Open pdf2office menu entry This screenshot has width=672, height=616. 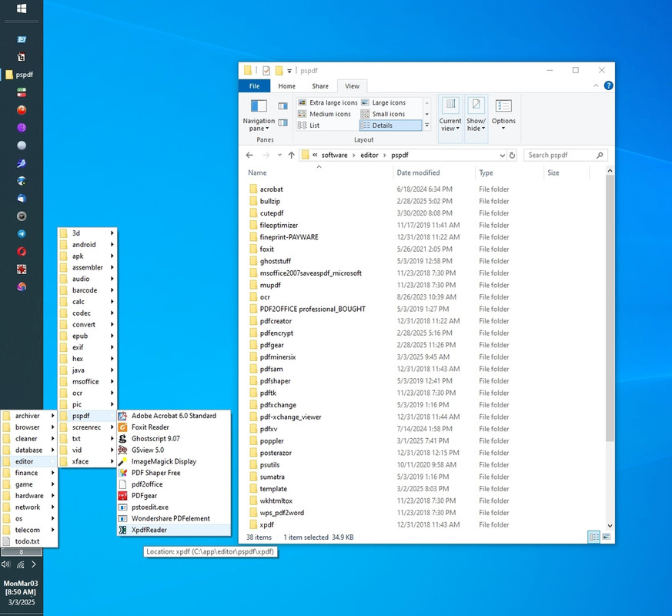173,484
